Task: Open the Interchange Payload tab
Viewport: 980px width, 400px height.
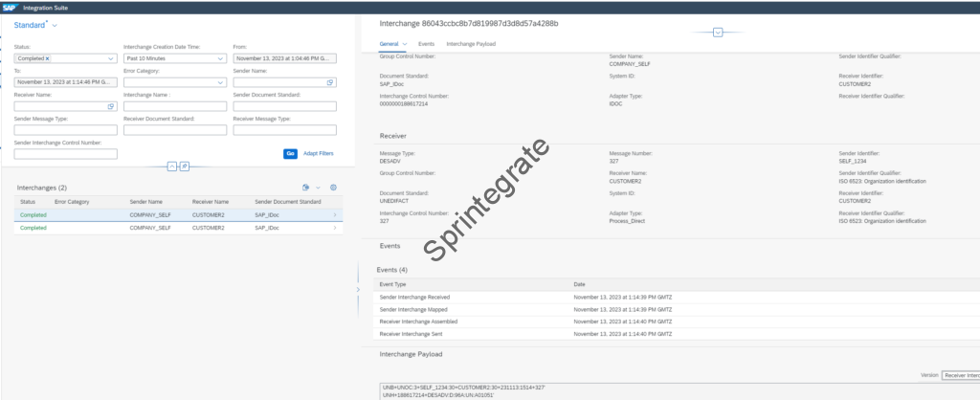Action: coord(471,44)
